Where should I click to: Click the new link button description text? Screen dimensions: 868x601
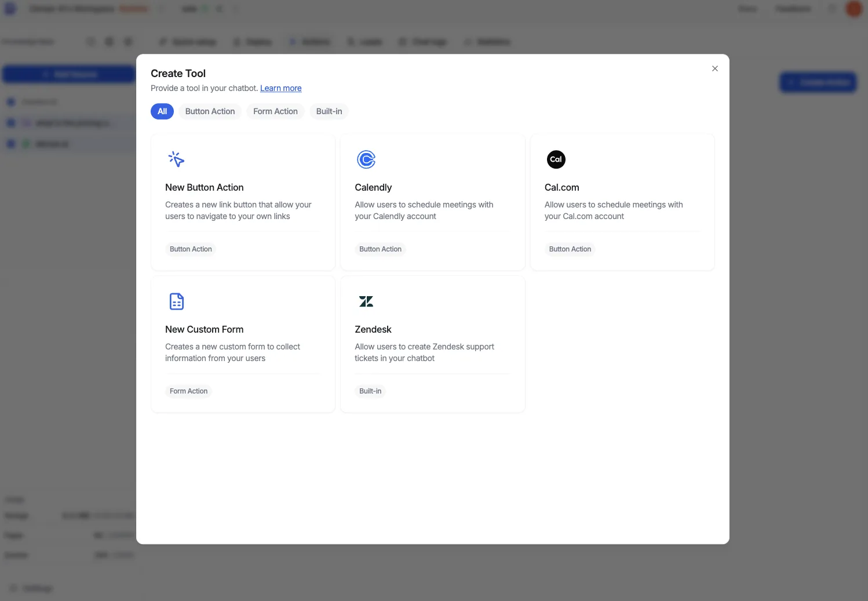238,210
